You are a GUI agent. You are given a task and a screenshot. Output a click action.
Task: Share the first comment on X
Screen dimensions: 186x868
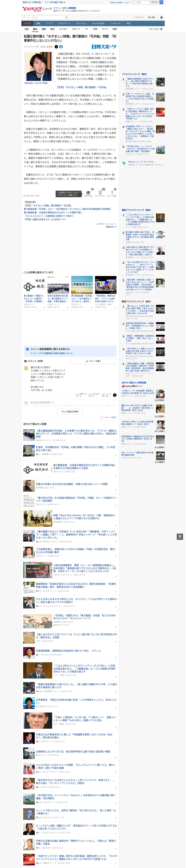114,395
